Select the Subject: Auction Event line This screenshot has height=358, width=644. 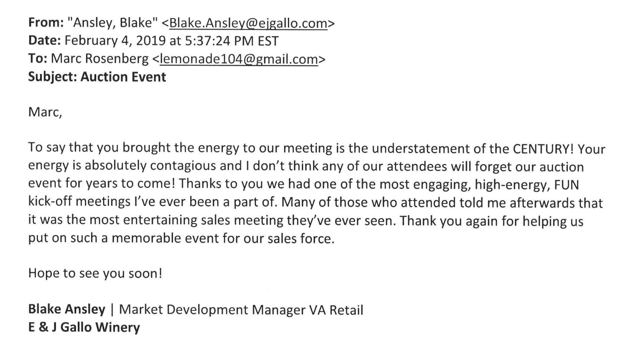coord(97,77)
